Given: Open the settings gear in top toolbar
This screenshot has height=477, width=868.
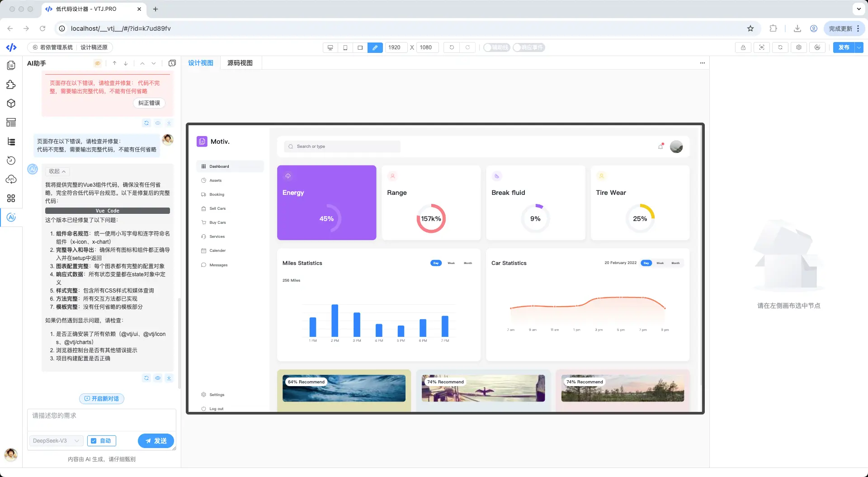Looking at the screenshot, I should [x=799, y=47].
